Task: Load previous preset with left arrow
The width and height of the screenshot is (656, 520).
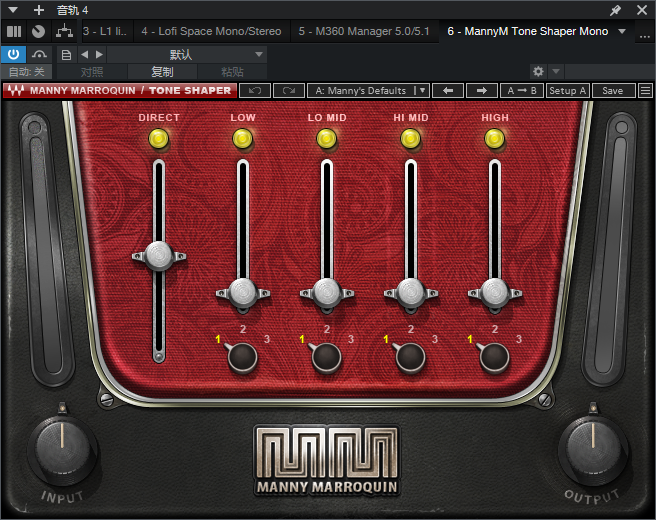Action: point(447,90)
